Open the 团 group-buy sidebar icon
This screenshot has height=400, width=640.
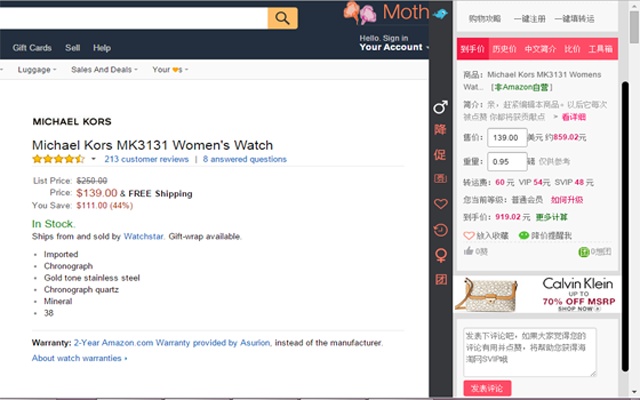pyautogui.click(x=441, y=280)
